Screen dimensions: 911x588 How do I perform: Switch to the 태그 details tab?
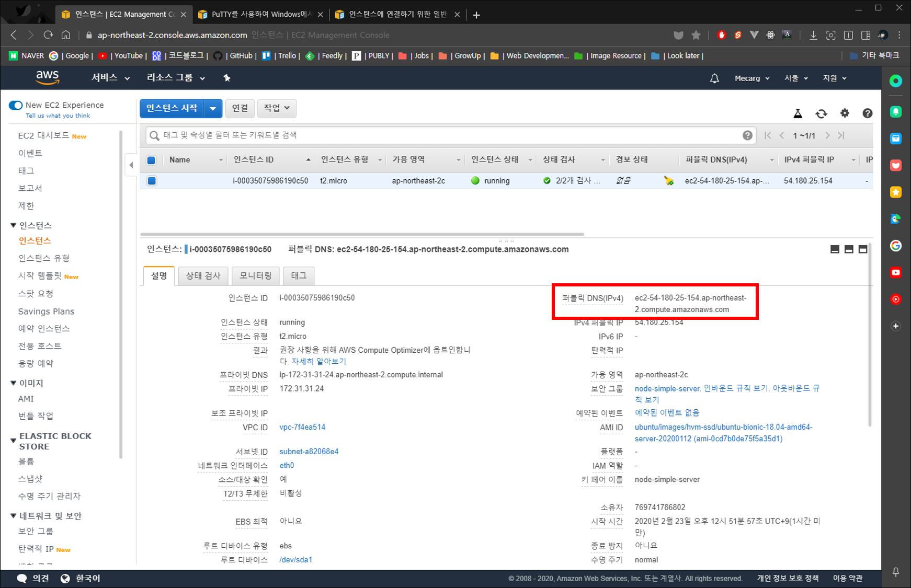click(x=299, y=275)
